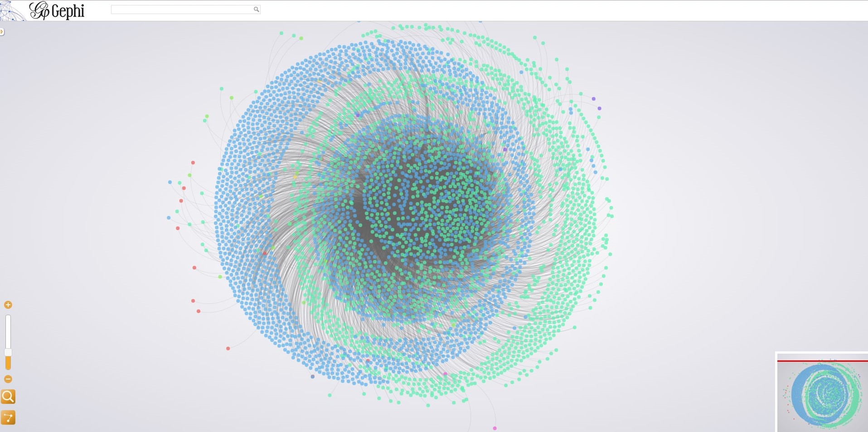Click the orange filled part of the zoom slider
868x432 pixels.
click(8, 364)
